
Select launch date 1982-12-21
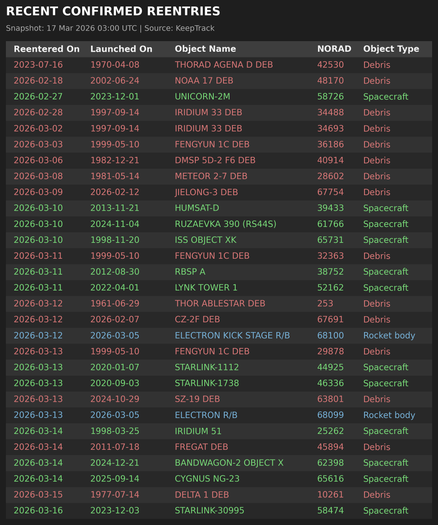click(x=115, y=160)
